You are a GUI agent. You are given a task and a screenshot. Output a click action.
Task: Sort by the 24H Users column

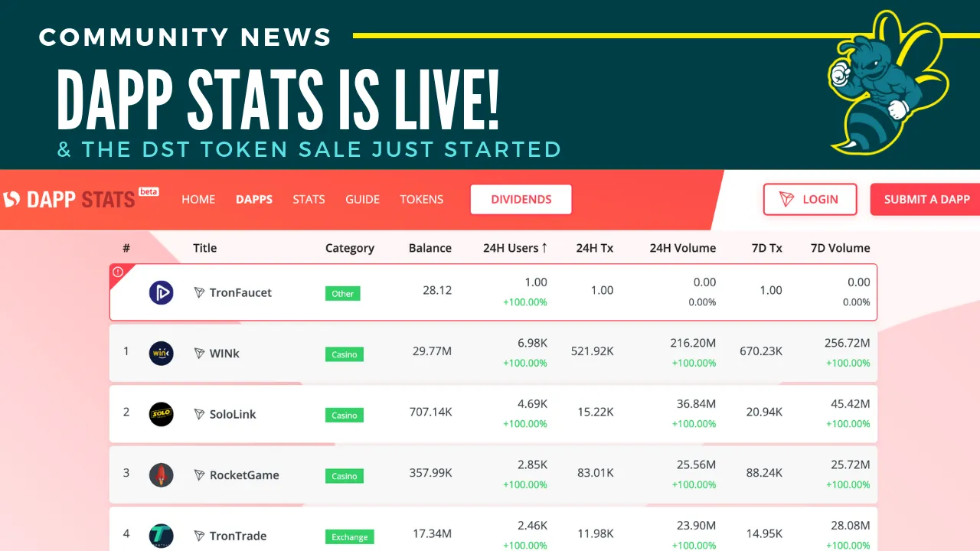click(x=515, y=248)
